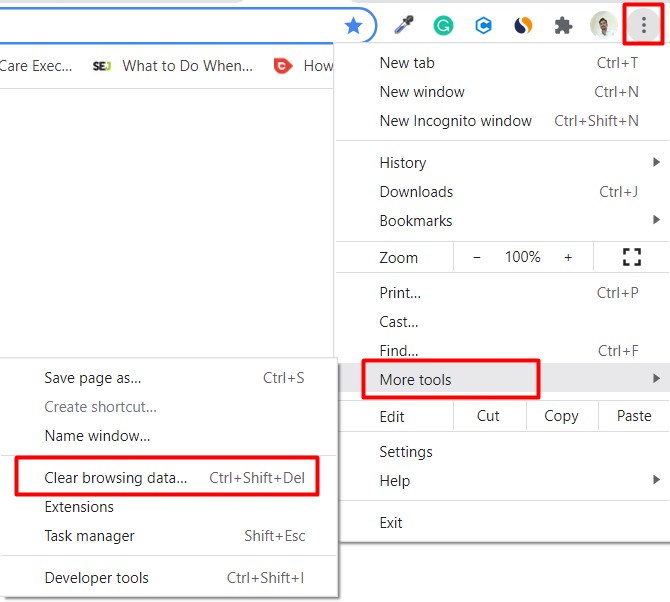Image resolution: width=670 pixels, height=602 pixels.
Task: Click the blue bookmark star icon
Action: tap(353, 26)
